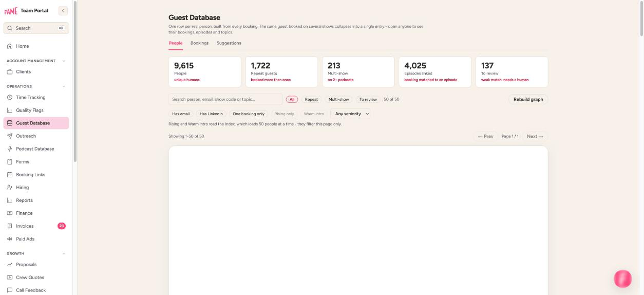Click the Booking Links calendar icon
644x295 pixels.
tap(10, 175)
